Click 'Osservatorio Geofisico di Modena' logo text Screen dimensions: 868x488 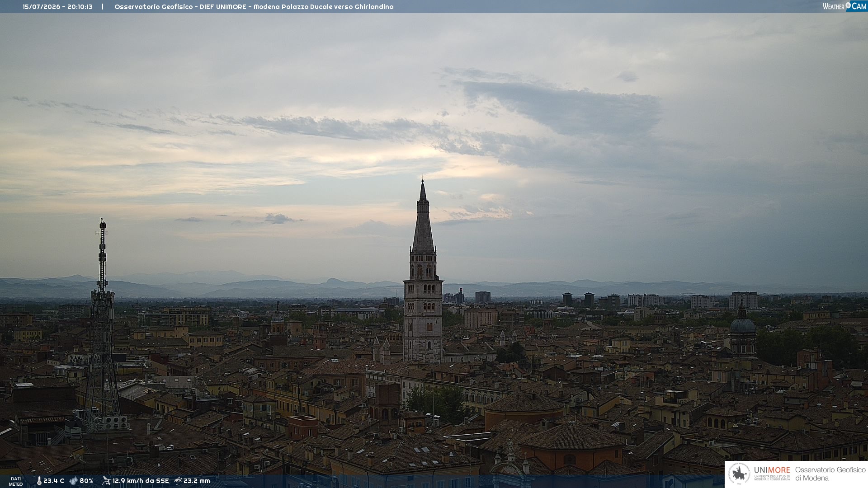830,474
